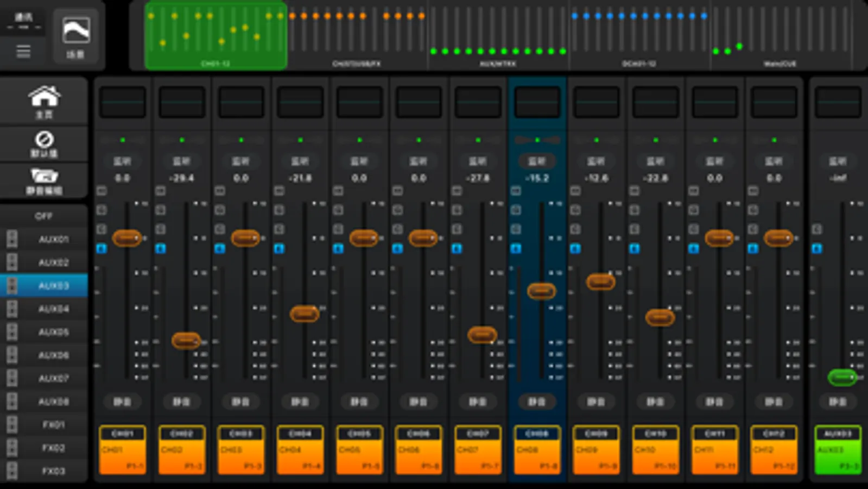The width and height of the screenshot is (868, 489).
Task: Click the CH02 fader level value -29.4
Action: pos(182,178)
